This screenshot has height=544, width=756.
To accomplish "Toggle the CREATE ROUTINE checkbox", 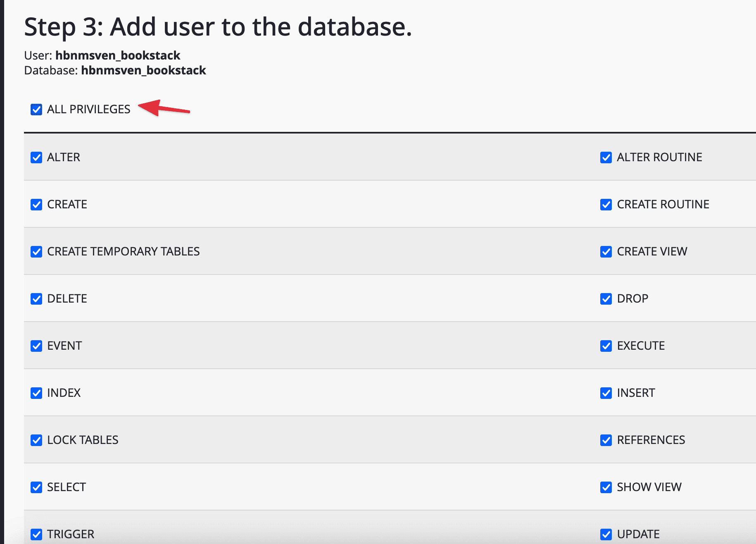I will [606, 205].
